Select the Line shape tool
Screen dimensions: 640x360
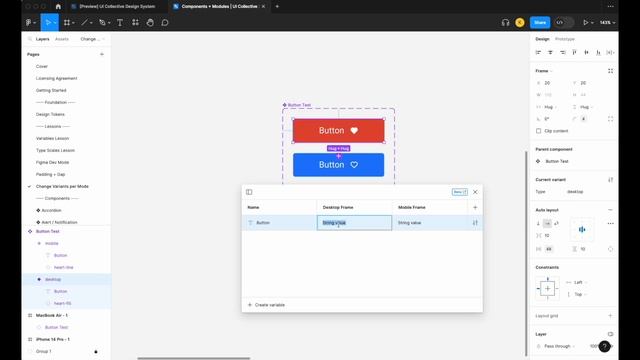coord(84,22)
